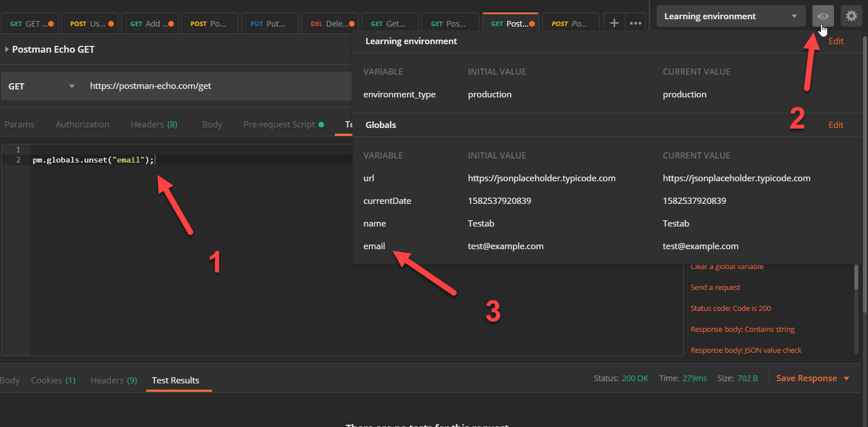Click the 'currentDate' global variable name
Screen dimensions: 868x427
pos(388,200)
